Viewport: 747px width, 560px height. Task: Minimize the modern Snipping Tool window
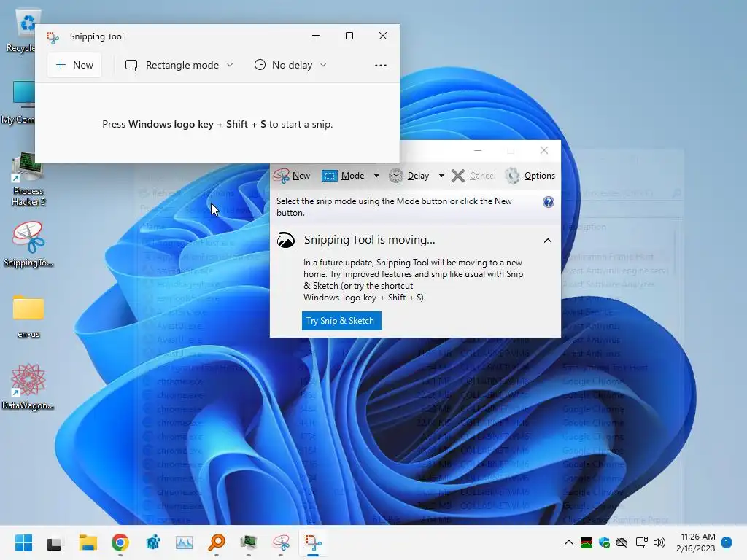(316, 36)
